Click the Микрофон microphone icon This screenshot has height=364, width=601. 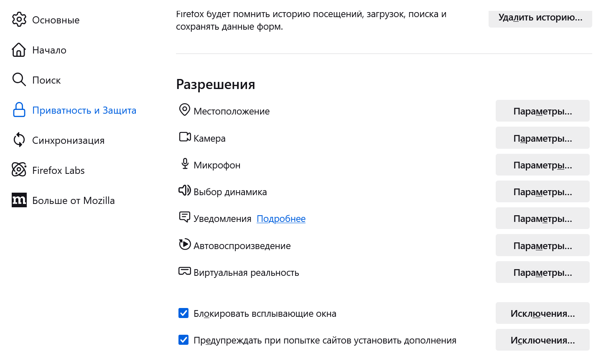[184, 164]
